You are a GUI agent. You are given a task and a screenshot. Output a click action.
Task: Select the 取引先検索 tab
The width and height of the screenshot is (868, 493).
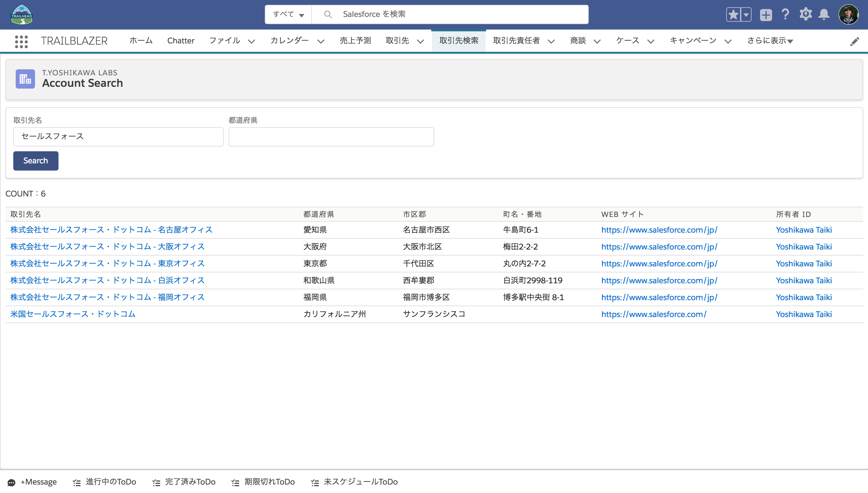tap(458, 40)
